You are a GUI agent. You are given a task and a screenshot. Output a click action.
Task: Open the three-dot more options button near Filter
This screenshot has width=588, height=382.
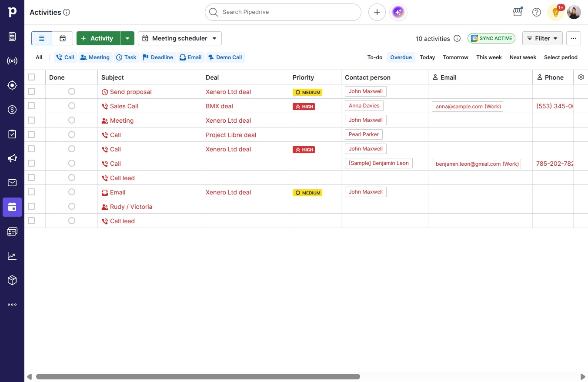(x=574, y=38)
